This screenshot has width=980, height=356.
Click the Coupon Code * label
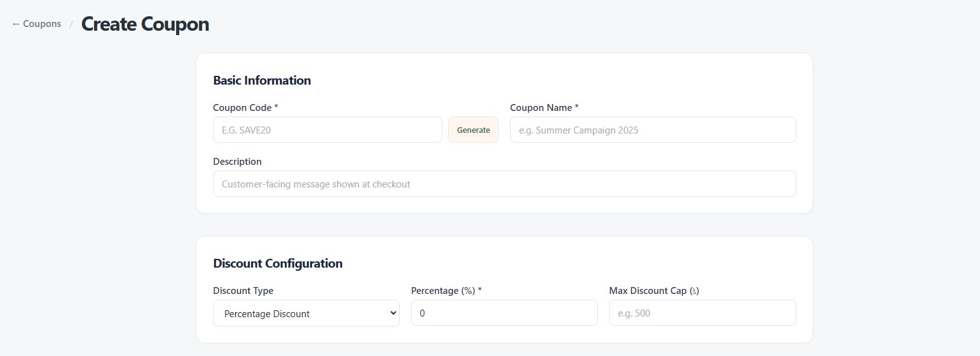(x=246, y=108)
